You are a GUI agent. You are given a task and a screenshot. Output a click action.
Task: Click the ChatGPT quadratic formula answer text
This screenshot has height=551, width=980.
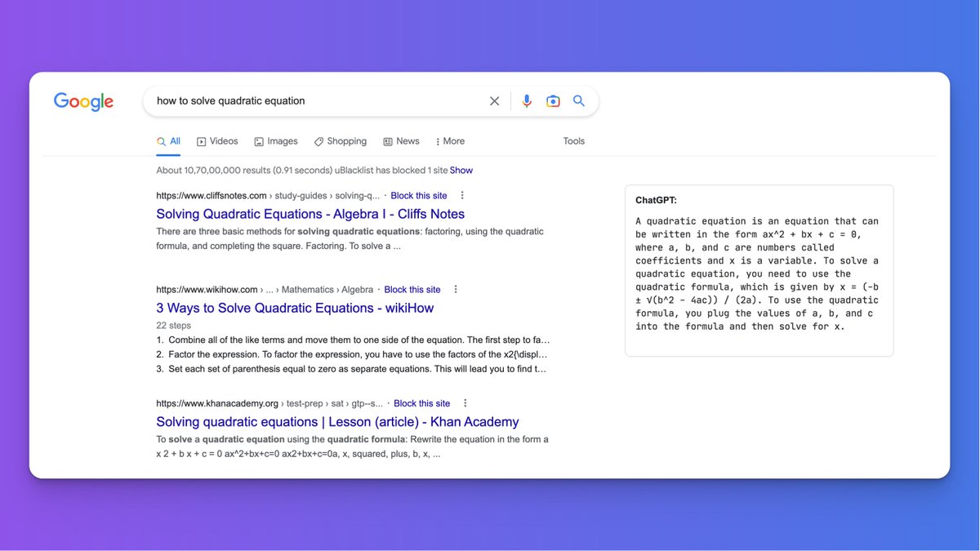(758, 274)
